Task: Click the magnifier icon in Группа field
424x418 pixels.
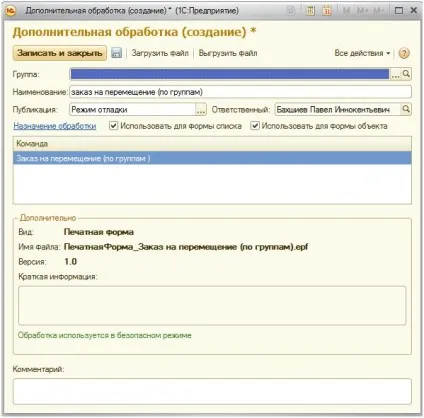Action: pyautogui.click(x=406, y=74)
